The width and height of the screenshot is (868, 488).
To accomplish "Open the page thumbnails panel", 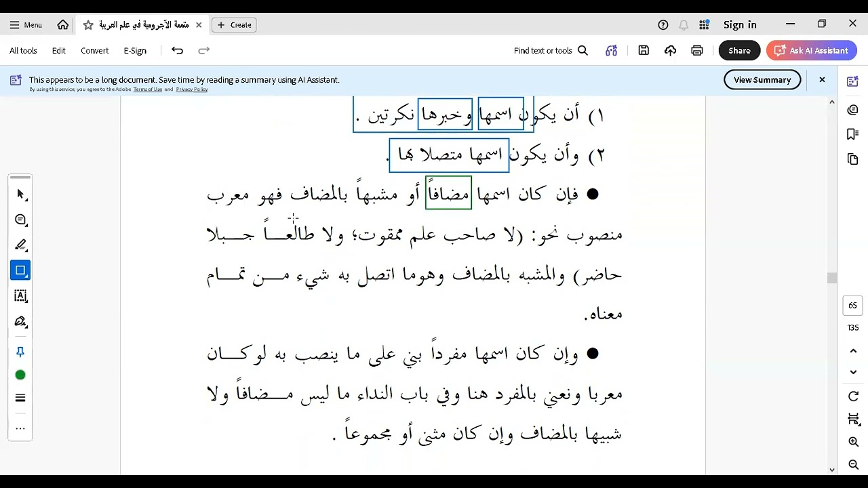I will (x=853, y=159).
